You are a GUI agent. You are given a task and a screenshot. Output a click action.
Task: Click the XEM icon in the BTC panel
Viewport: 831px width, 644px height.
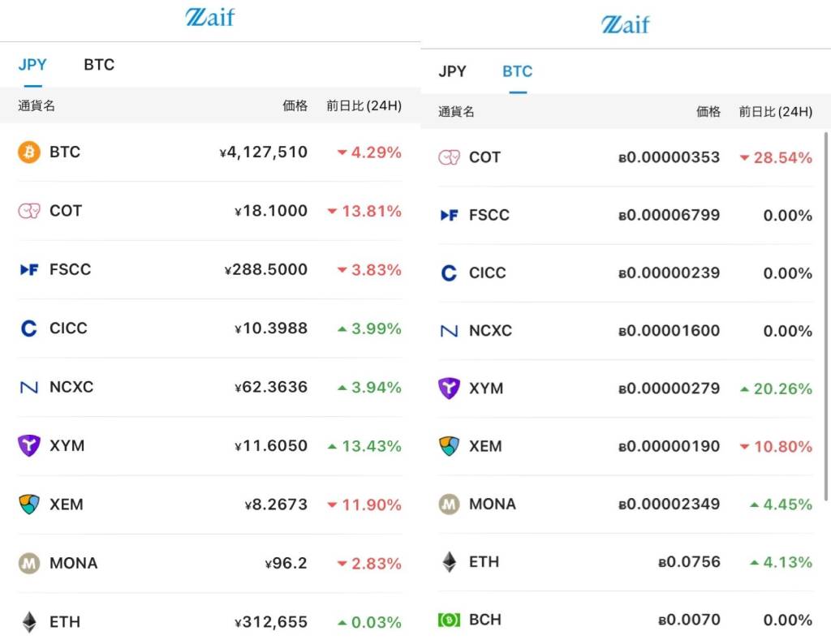(449, 446)
